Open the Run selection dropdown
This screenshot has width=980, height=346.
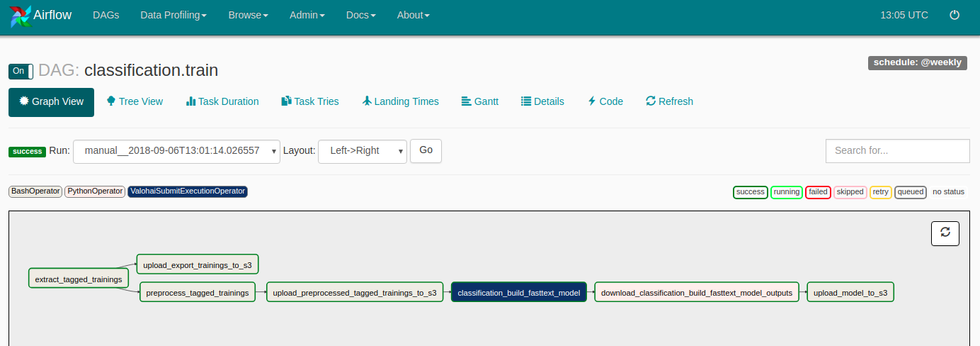pos(176,151)
